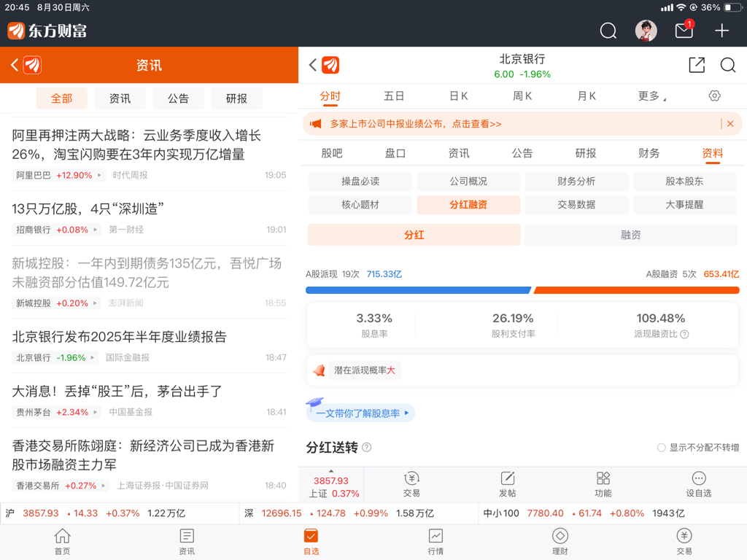Filter news by 公告
The width and height of the screenshot is (747, 560).
click(x=178, y=98)
